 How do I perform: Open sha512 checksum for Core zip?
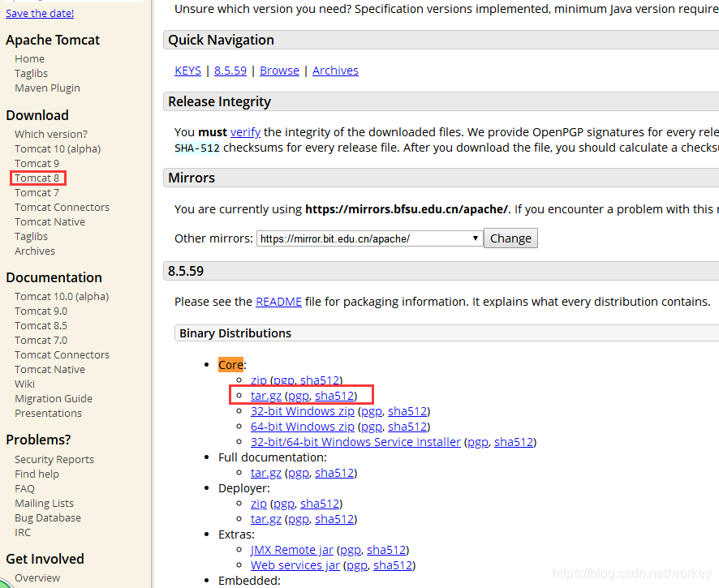(x=320, y=380)
